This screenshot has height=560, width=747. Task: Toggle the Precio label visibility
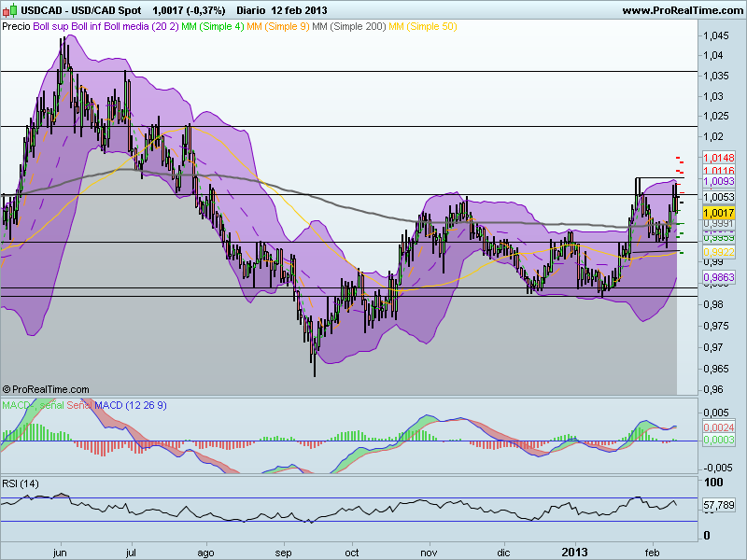point(16,26)
